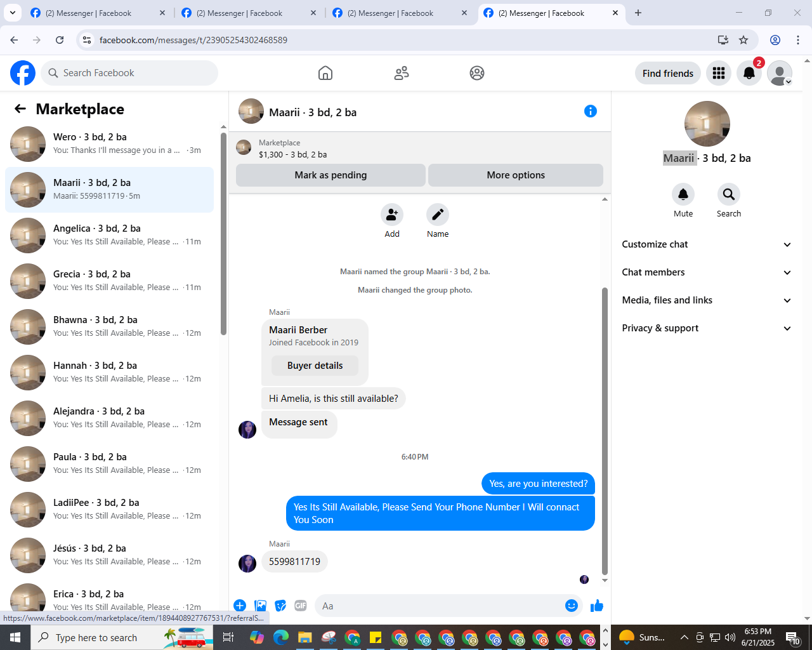Open the Friends icon in top bar
The image size is (812, 650).
402,73
